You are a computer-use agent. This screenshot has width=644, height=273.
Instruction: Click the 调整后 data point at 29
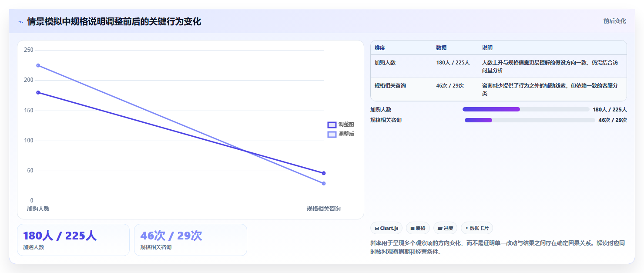pos(324,183)
